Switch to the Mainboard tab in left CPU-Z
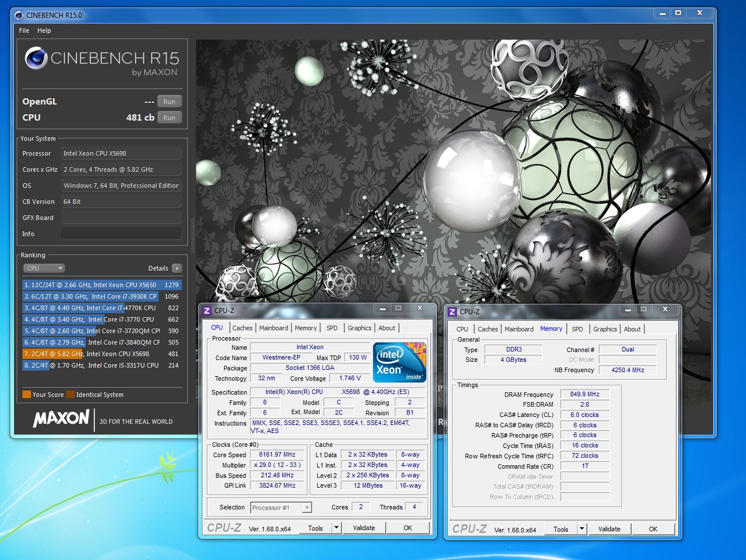The height and width of the screenshot is (560, 746). pyautogui.click(x=274, y=328)
